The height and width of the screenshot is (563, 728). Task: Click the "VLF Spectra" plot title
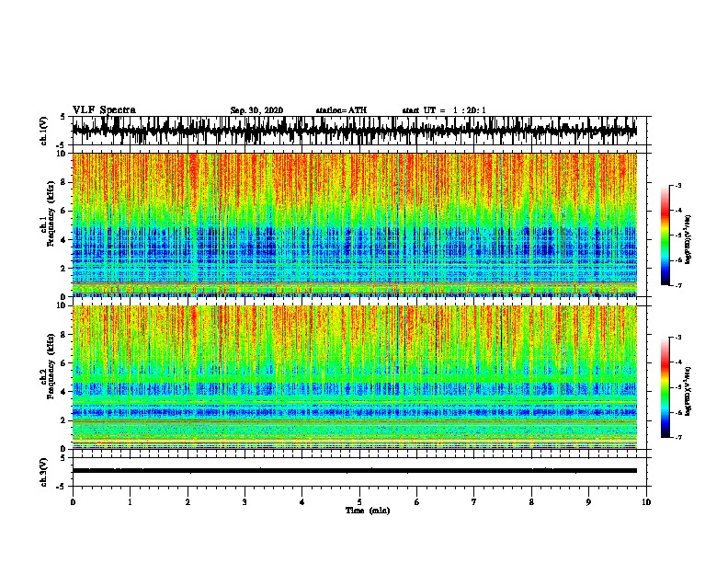click(104, 110)
